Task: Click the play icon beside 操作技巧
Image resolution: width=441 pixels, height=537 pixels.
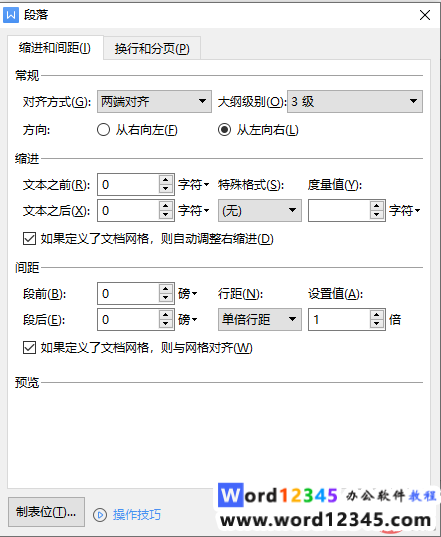Action: pyautogui.click(x=100, y=515)
